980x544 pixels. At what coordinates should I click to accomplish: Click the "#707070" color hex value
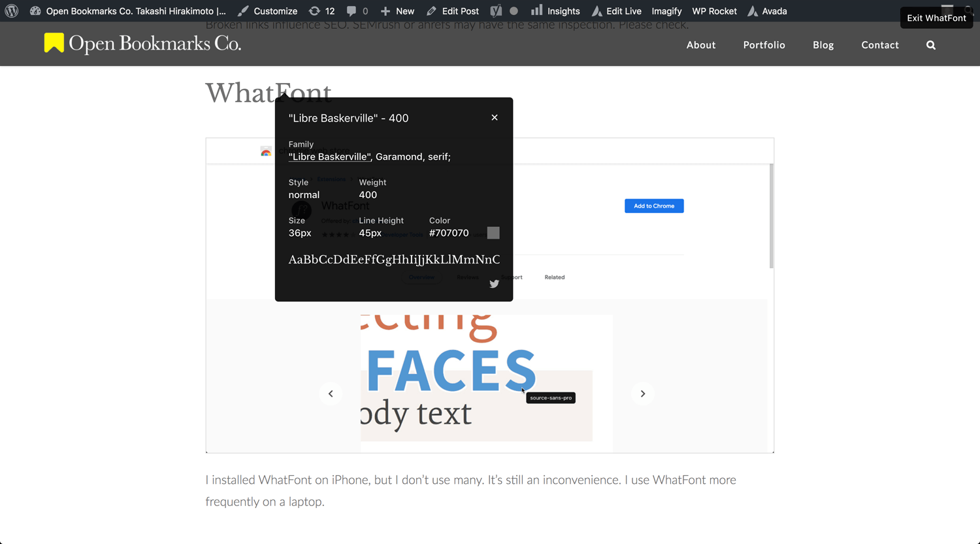pos(449,233)
